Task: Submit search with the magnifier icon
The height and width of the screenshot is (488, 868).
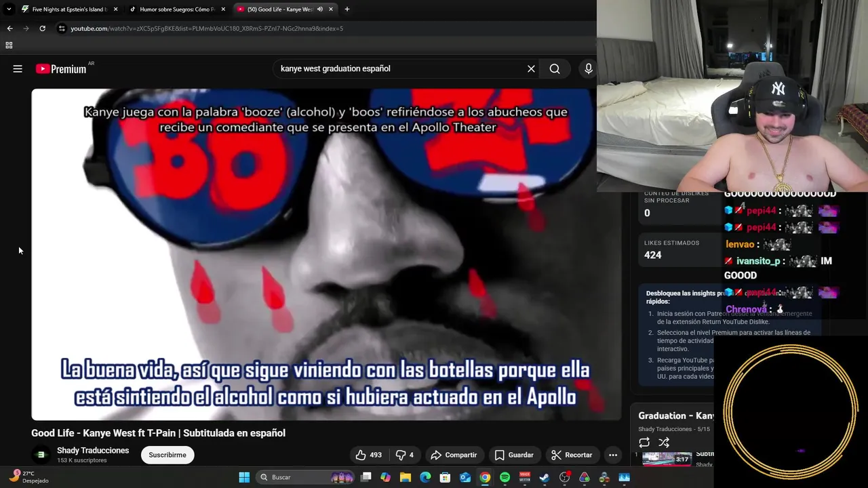Action: click(555, 68)
